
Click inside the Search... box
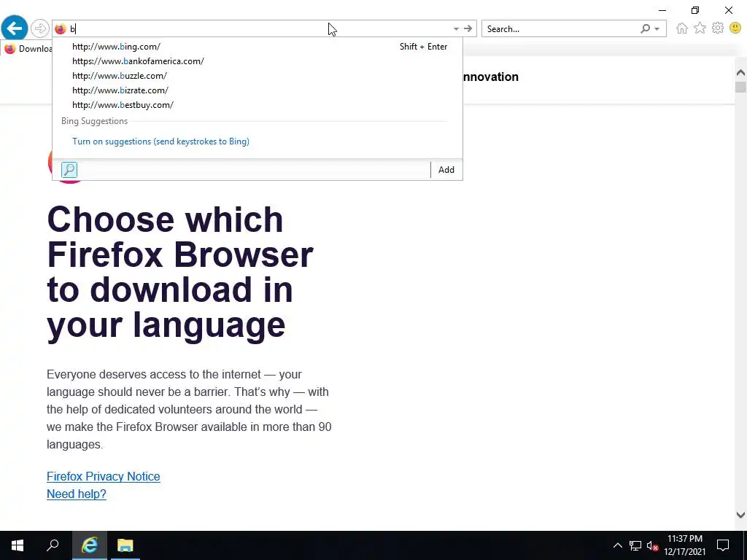click(560, 29)
